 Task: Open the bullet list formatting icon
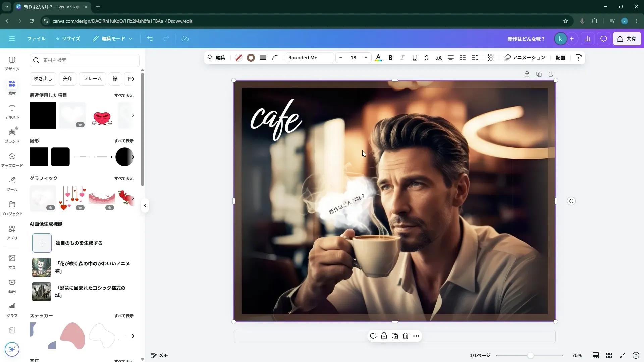click(463, 58)
